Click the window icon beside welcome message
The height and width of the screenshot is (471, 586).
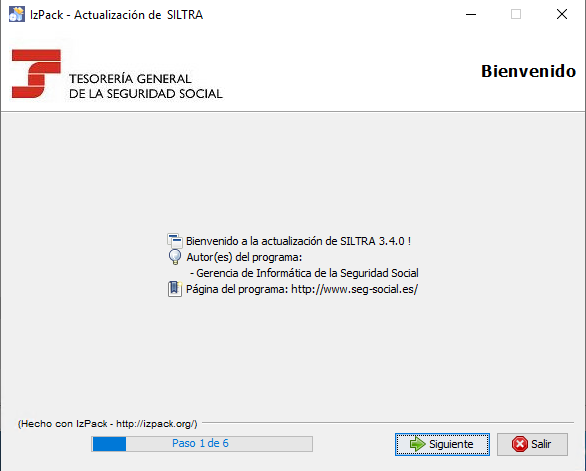point(175,240)
